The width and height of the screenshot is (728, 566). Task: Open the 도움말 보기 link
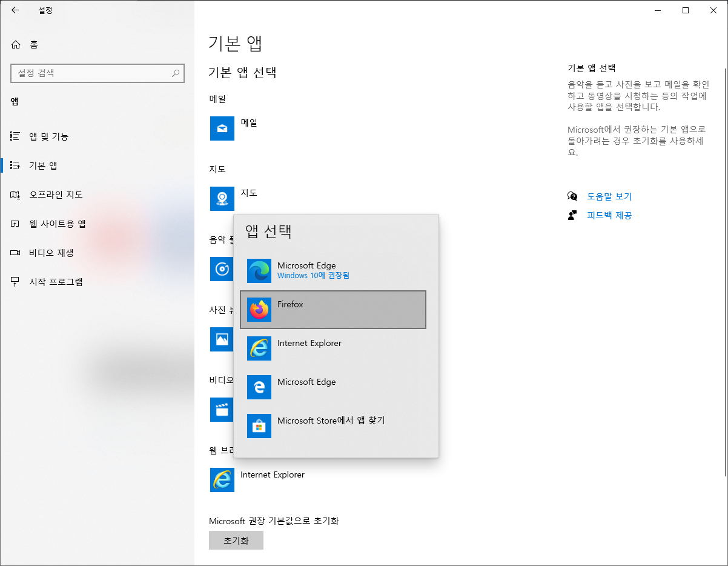pyautogui.click(x=609, y=196)
